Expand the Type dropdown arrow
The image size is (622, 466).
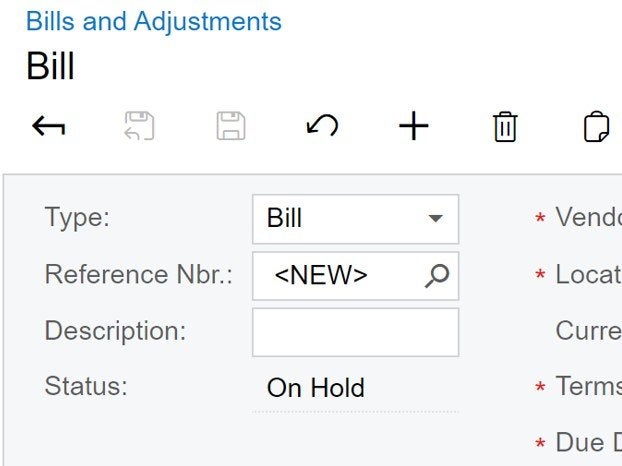tap(436, 218)
